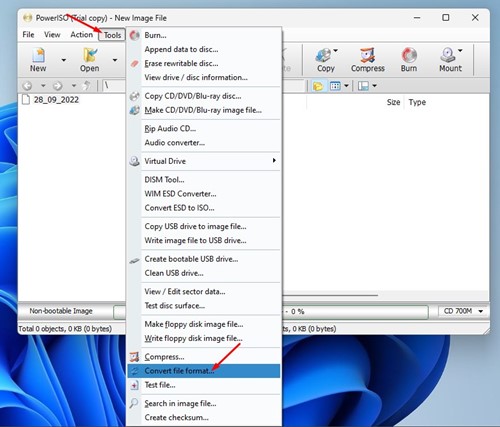500x427 pixels.
Task: Click the Copy disc toolbar icon
Action: tap(323, 55)
